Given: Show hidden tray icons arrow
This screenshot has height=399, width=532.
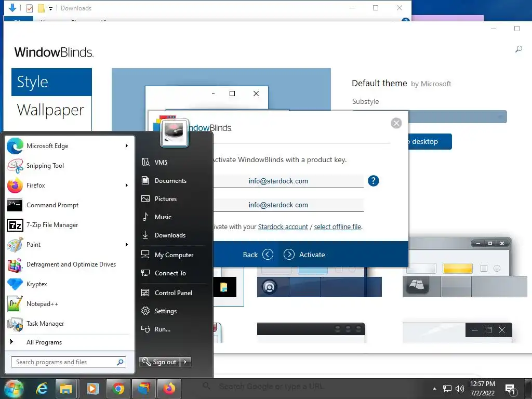Looking at the screenshot, I should tap(434, 389).
